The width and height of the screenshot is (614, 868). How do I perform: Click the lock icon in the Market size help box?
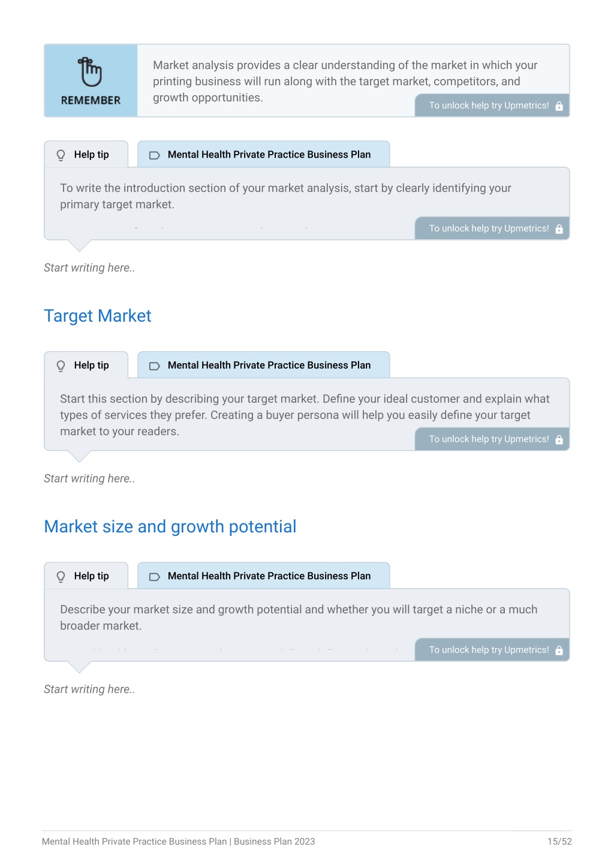(x=559, y=650)
